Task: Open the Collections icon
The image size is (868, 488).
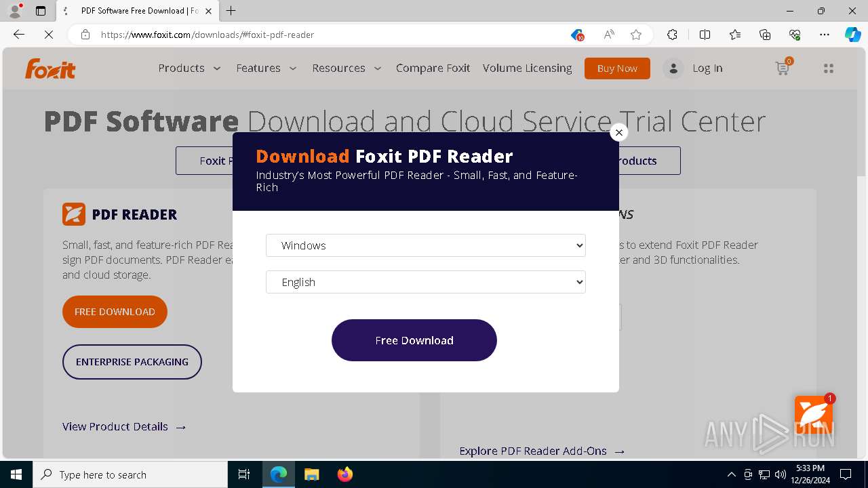Action: [765, 35]
